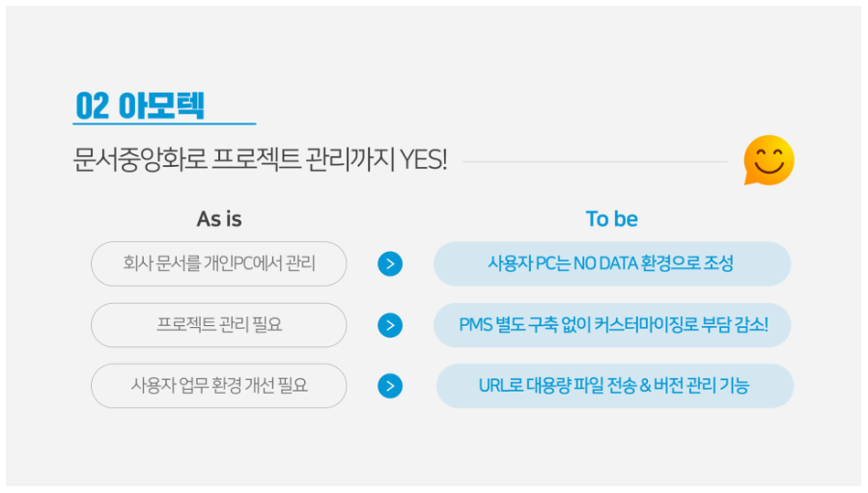
Task: Select the 회사 문서를 개인PC에서 관리 pill
Action: (219, 263)
